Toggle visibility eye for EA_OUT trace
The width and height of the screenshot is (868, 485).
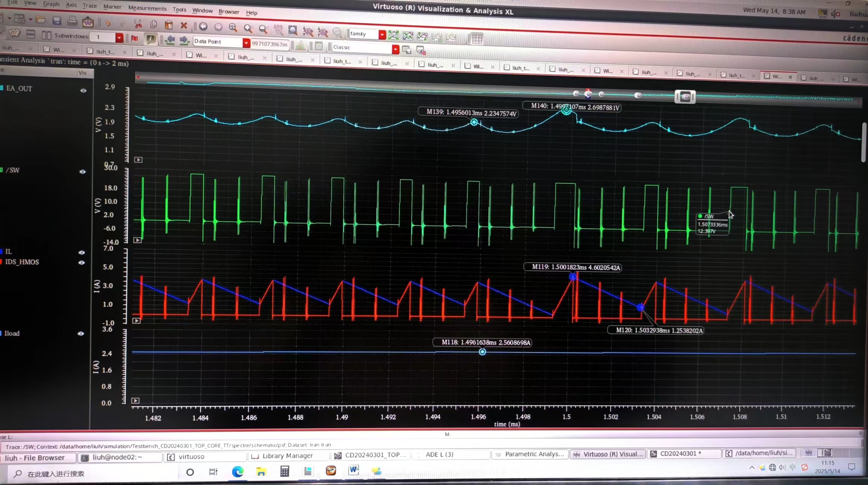tap(83, 91)
